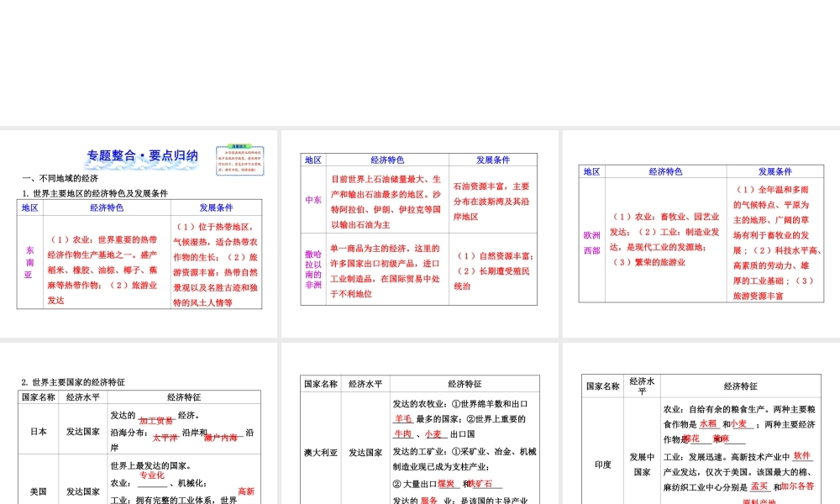Click the small dashed note box beside the title
This screenshot has height=504, width=840.
click(240, 160)
